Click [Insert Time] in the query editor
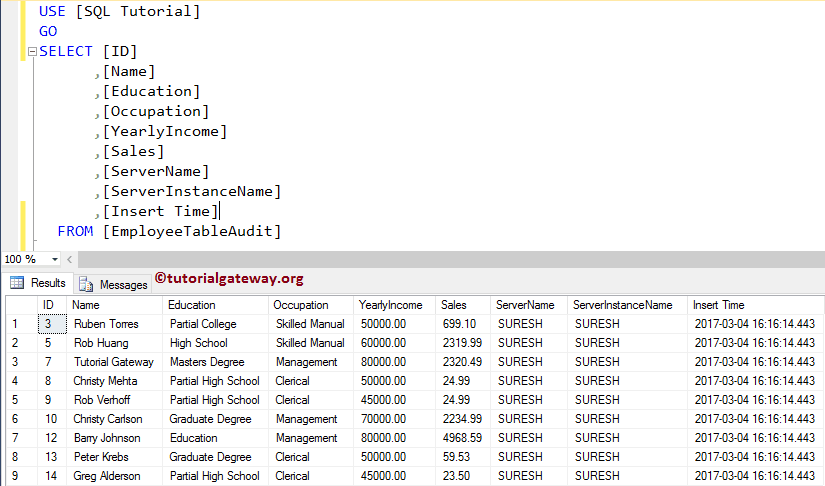 click(160, 211)
